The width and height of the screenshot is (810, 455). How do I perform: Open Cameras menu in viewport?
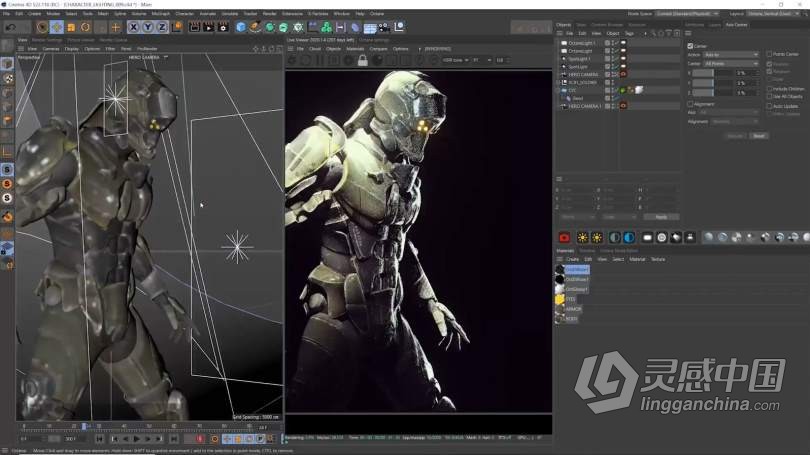point(51,49)
